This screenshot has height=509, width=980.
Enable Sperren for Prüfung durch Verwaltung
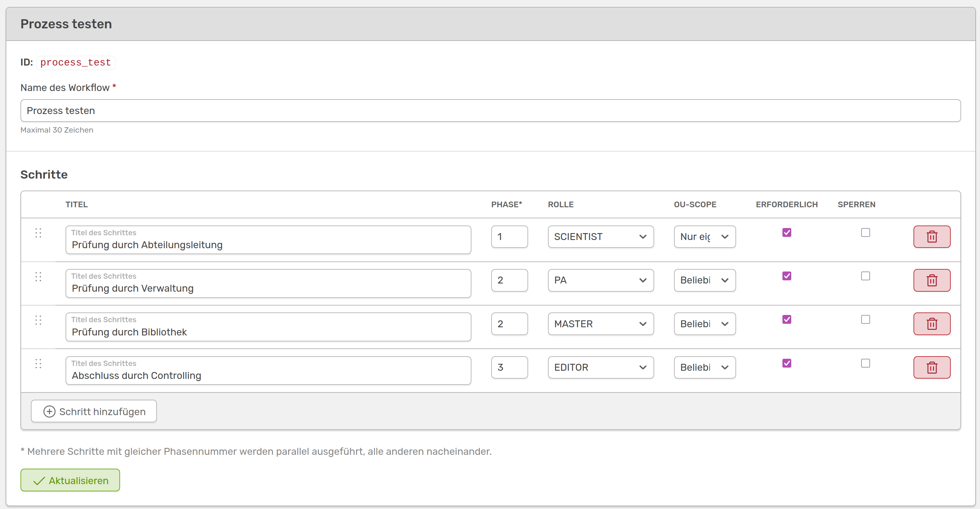(x=865, y=276)
